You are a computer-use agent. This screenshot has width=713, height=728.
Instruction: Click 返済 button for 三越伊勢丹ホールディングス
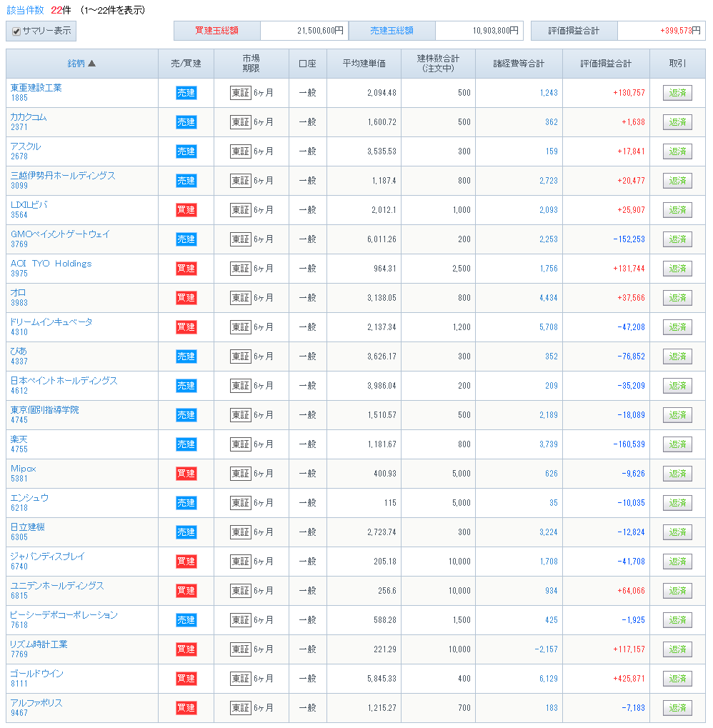click(x=677, y=181)
